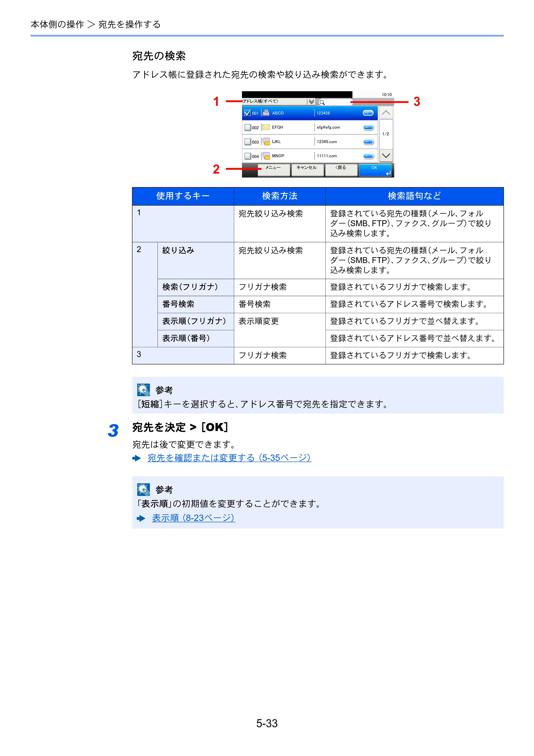Open link 宛先を確認または変更する (5-35ページ)
This screenshot has width=534, height=756.
pos(229,458)
